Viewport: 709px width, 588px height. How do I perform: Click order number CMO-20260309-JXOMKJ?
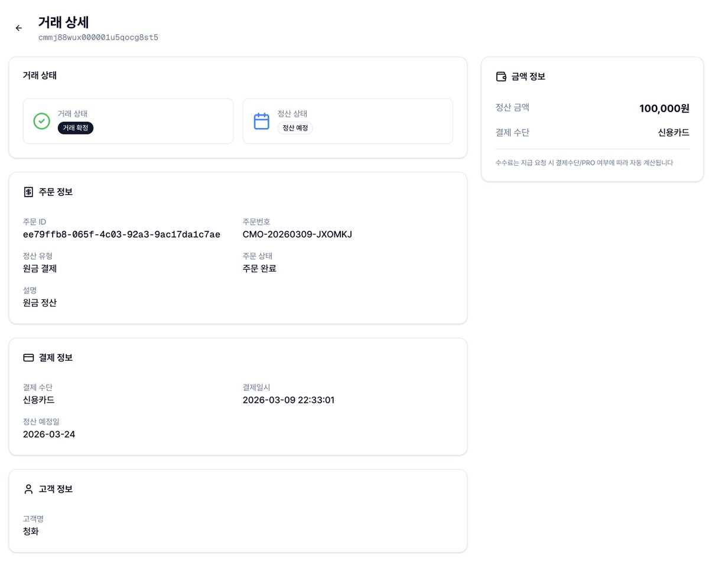coord(297,234)
